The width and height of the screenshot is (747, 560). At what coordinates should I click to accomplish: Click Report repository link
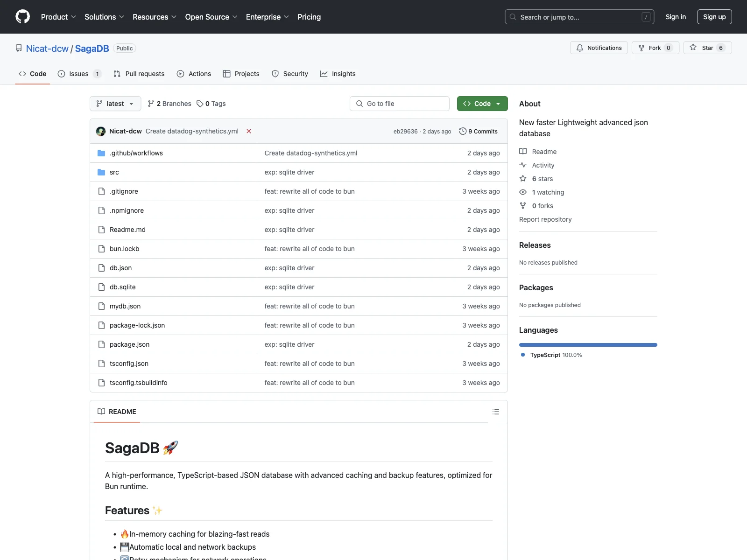[x=545, y=219]
